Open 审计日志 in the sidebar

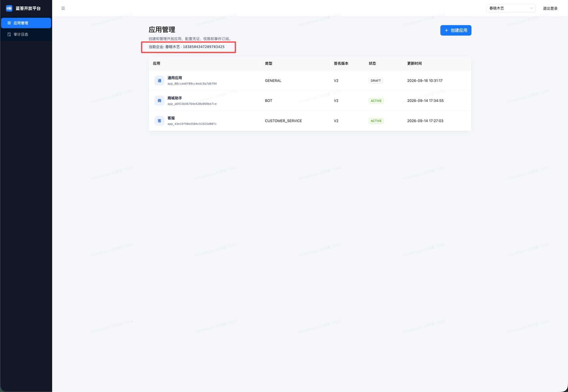pyautogui.click(x=26, y=34)
